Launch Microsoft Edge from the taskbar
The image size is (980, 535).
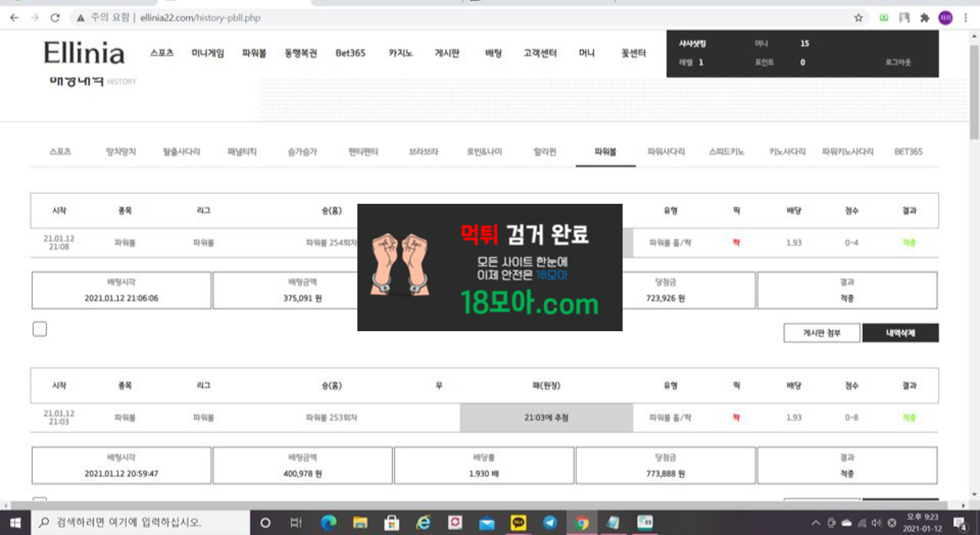point(329,523)
